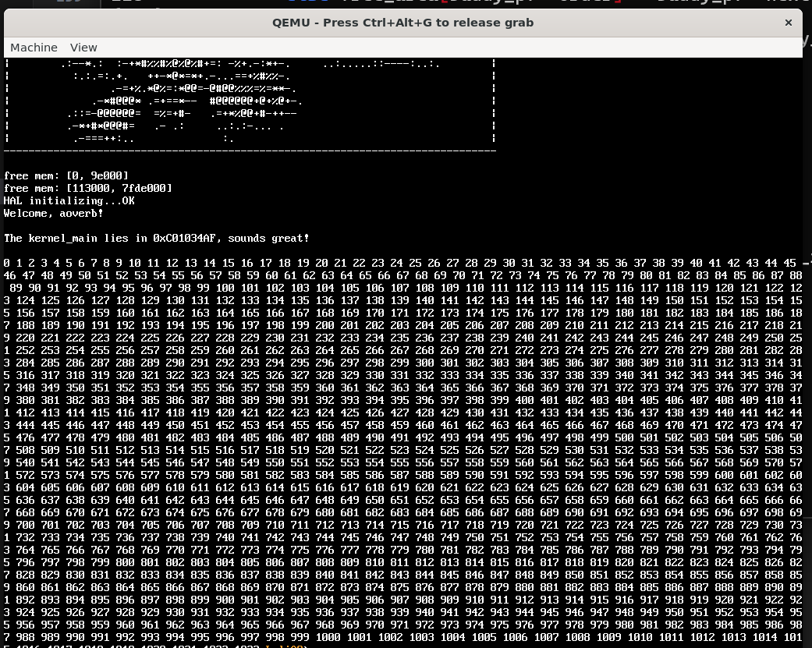
Task: Click the number 0 starting the counter output
Action: pos(7,263)
